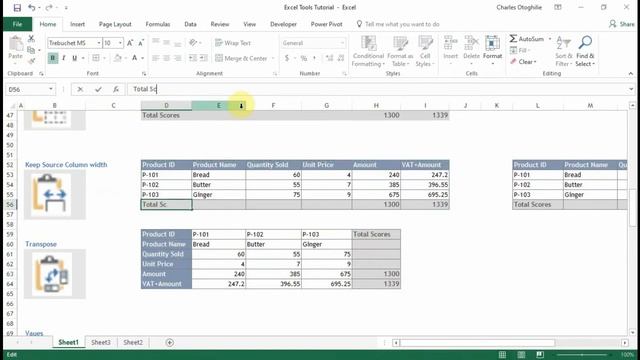Viewport: 640px width, 360px height.
Task: Toggle Bold formatting
Action: 53,58
